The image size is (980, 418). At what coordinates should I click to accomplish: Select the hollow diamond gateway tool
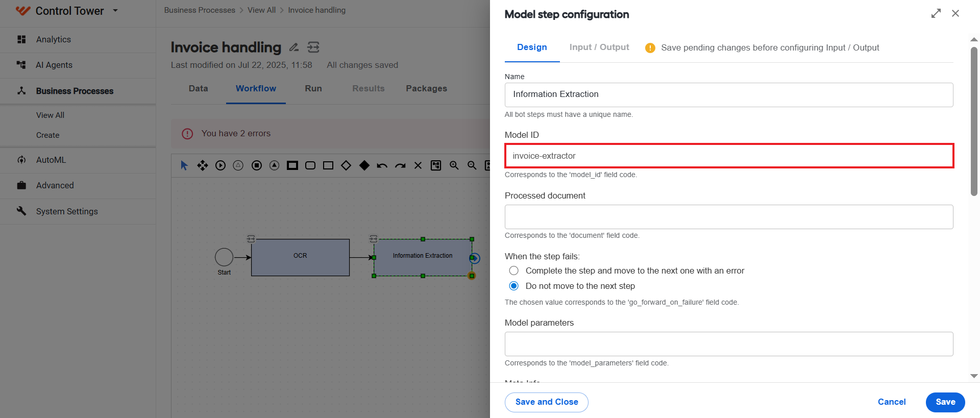click(346, 165)
